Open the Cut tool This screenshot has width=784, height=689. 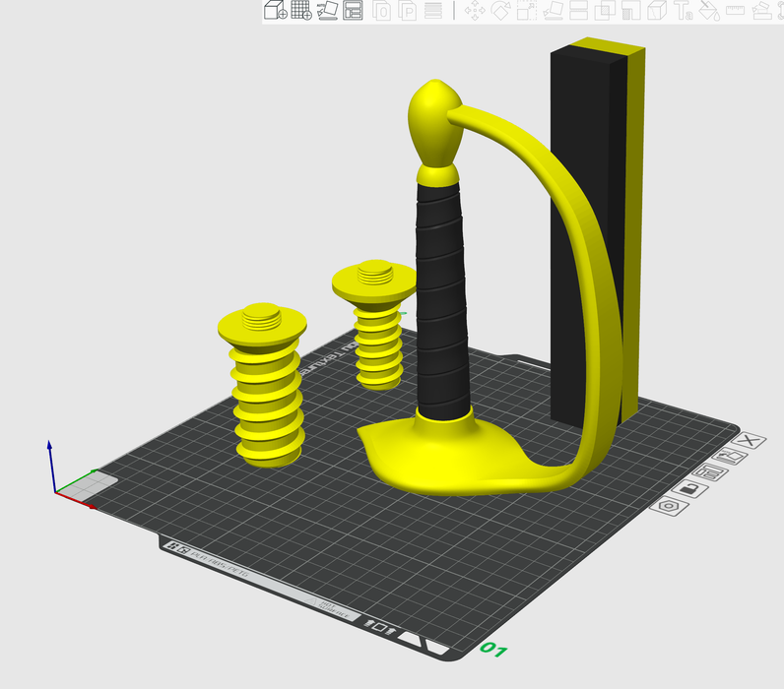point(579,11)
